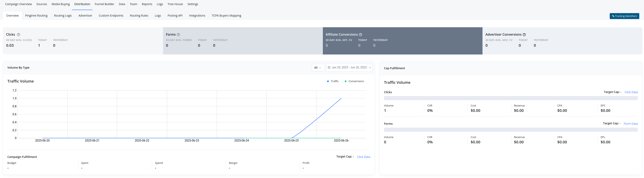644x178 pixels.
Task: Switch to the Routing Logic tab
Action: click(63, 16)
